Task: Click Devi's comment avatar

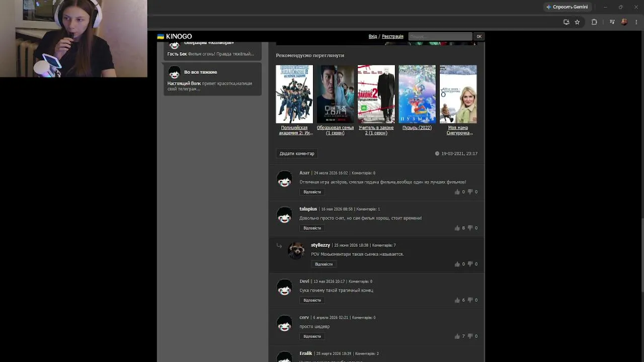Action: [x=284, y=288]
